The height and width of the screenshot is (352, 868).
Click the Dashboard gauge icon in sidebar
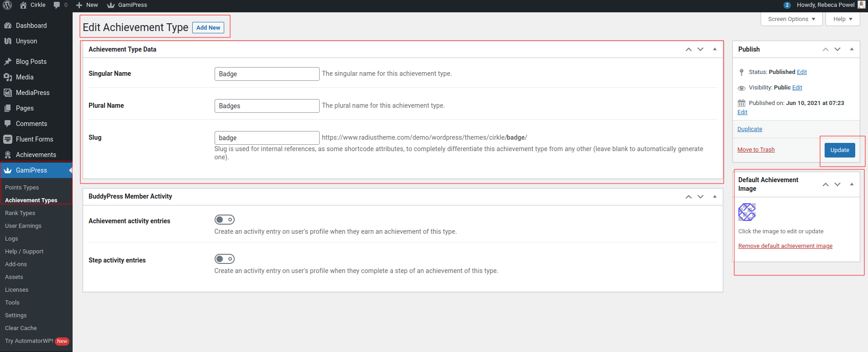(8, 26)
